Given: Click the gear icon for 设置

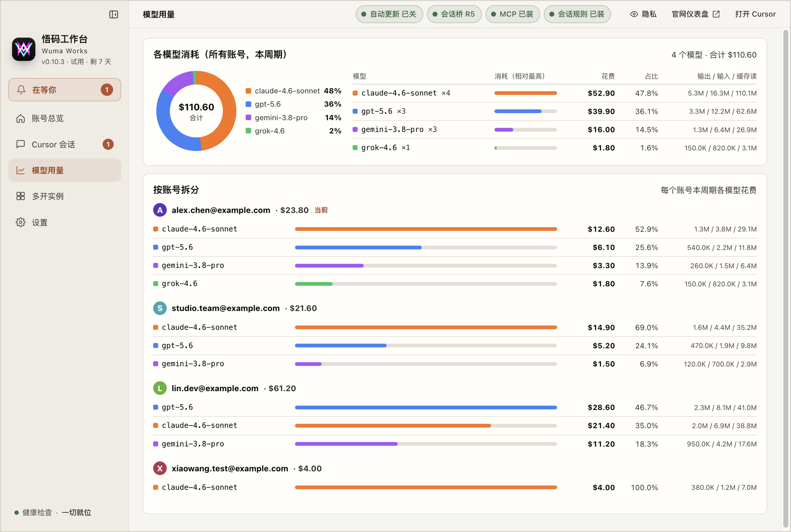Looking at the screenshot, I should coord(21,222).
